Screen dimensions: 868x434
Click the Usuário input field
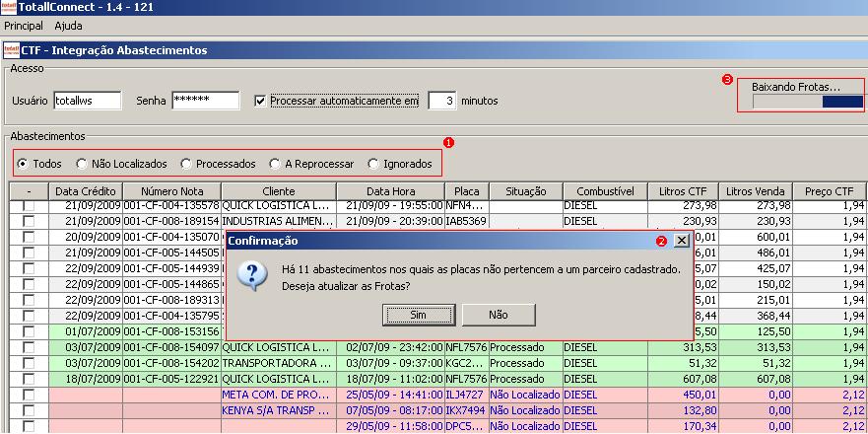pos(88,101)
